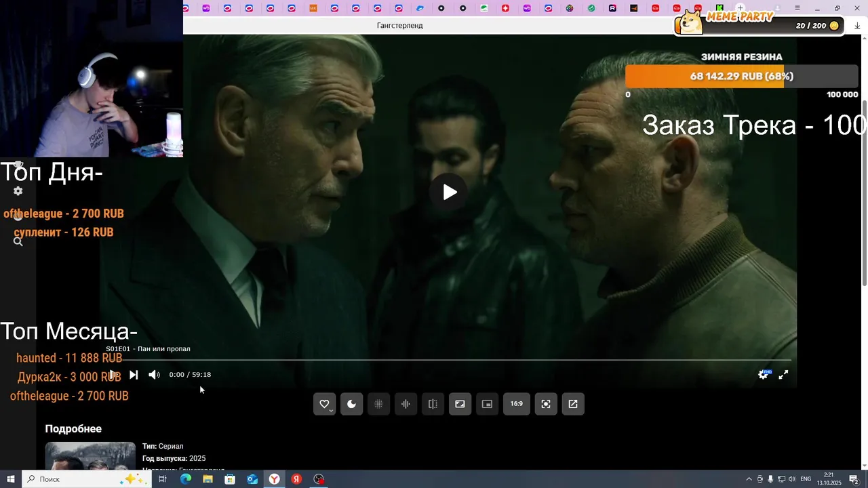Enable picture-in-picture mode
Viewport: 868px width, 488px height.
pyautogui.click(x=487, y=404)
